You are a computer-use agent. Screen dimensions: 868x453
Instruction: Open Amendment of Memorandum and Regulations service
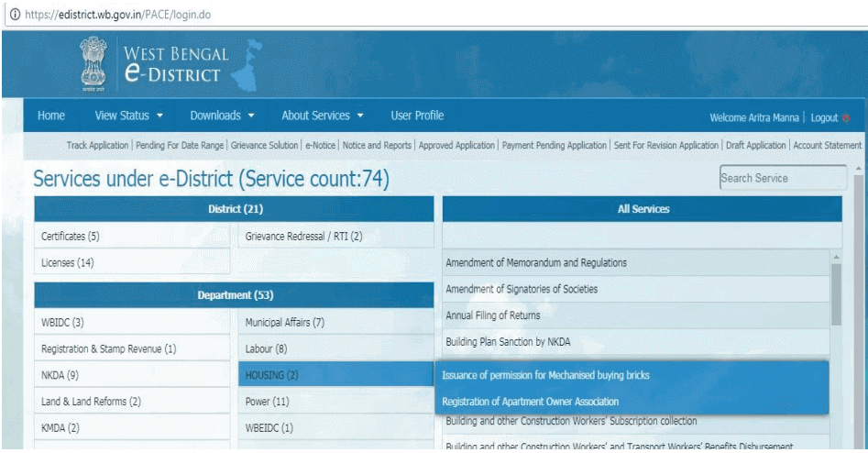pyautogui.click(x=636, y=262)
